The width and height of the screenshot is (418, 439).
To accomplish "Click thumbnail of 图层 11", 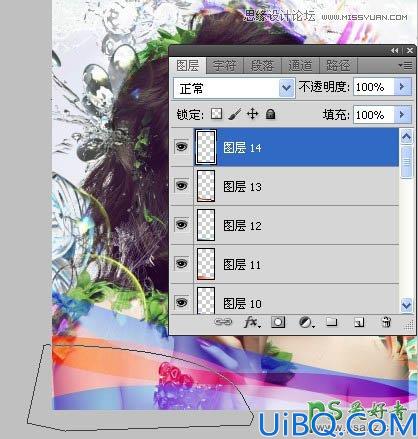I will [x=206, y=264].
